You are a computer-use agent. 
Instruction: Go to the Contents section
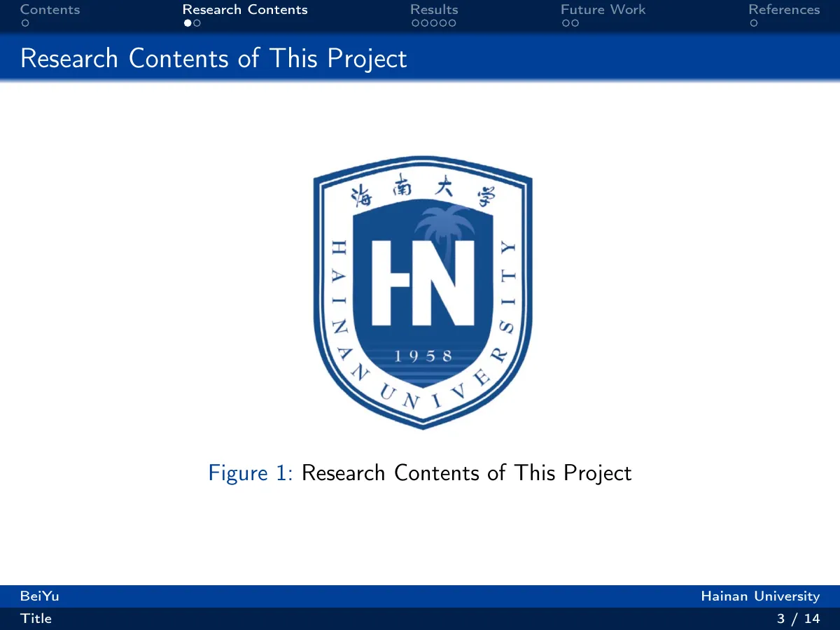pyautogui.click(x=50, y=10)
